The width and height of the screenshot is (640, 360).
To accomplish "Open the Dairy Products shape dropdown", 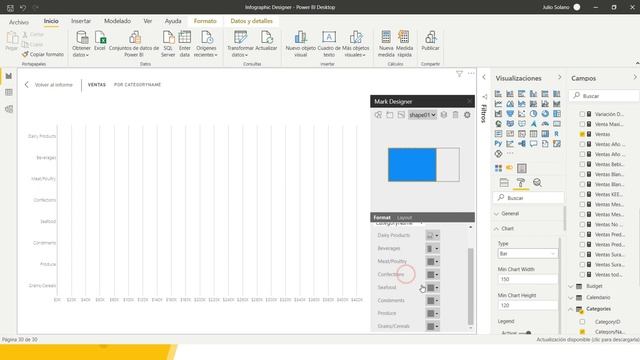I will (x=433, y=236).
